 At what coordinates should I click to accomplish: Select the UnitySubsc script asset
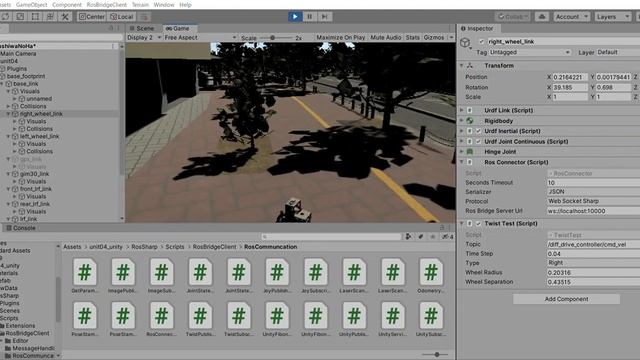tap(431, 319)
